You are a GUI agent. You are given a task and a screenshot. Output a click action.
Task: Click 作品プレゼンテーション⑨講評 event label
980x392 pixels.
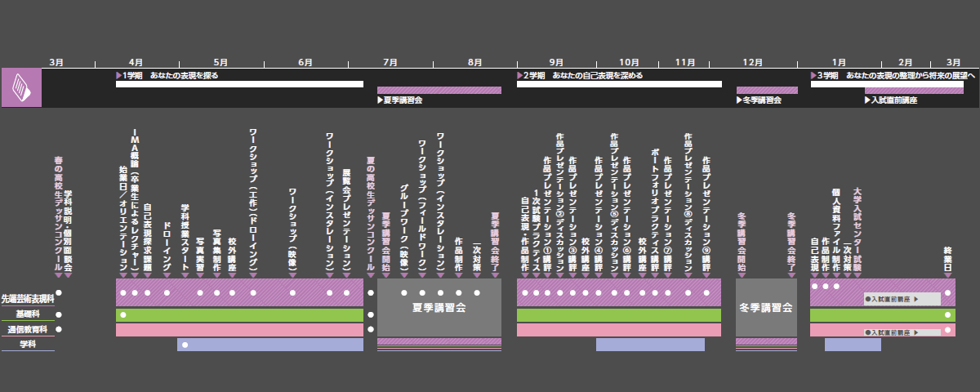tap(706, 216)
